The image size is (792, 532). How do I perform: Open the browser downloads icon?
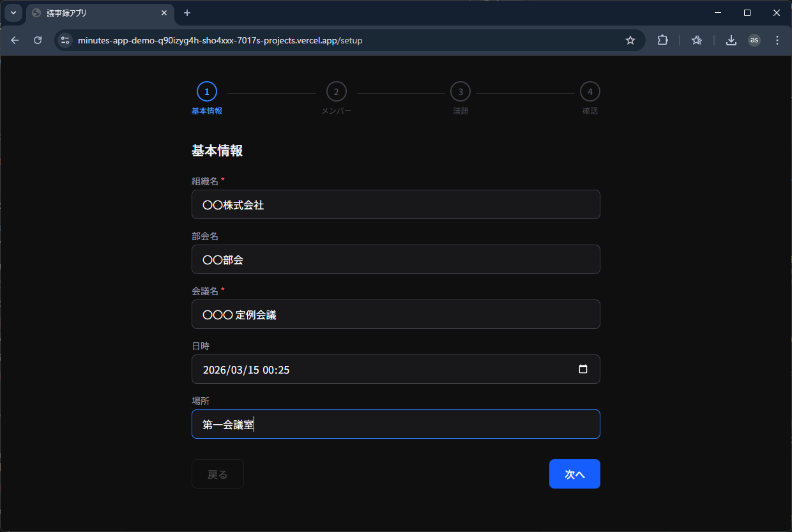point(731,40)
